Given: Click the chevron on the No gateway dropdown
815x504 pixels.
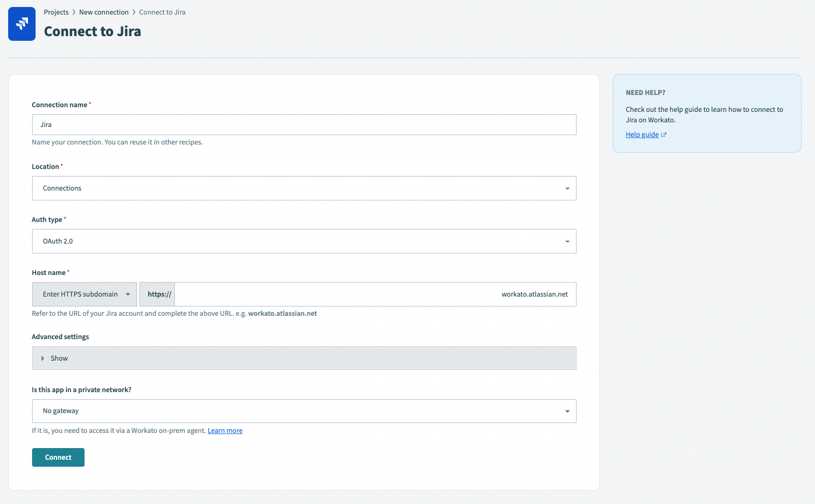Looking at the screenshot, I should point(566,411).
